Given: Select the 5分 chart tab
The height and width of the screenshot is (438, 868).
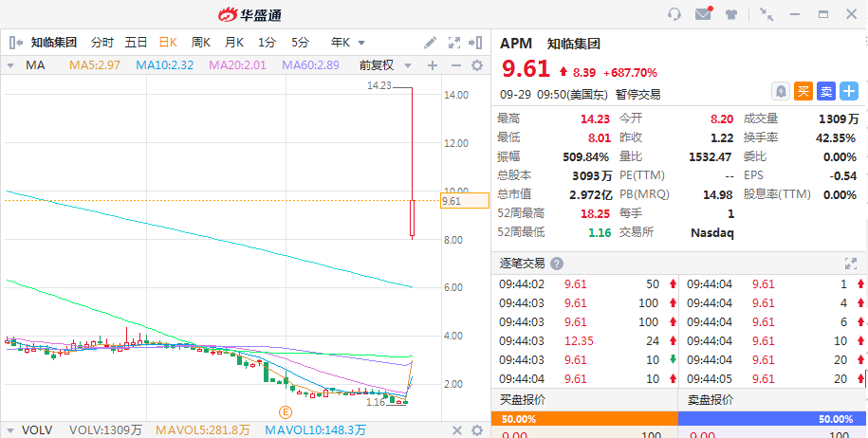Looking at the screenshot, I should click(300, 43).
